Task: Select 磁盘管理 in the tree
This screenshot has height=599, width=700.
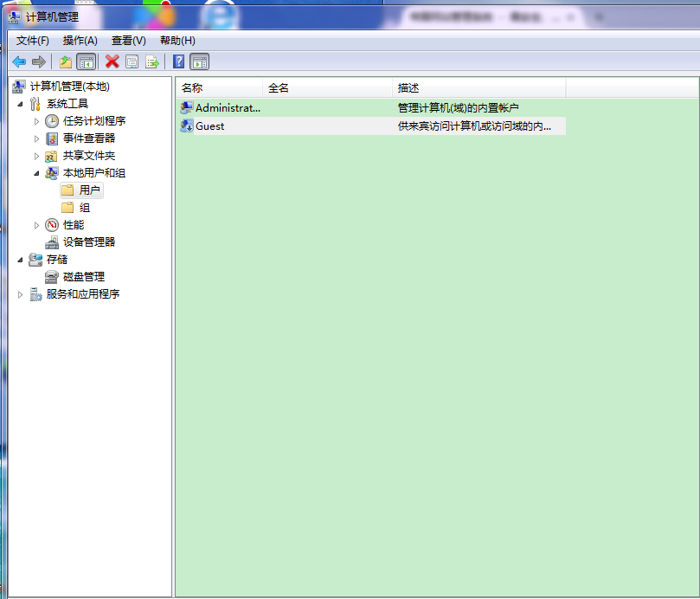Action: tap(84, 277)
